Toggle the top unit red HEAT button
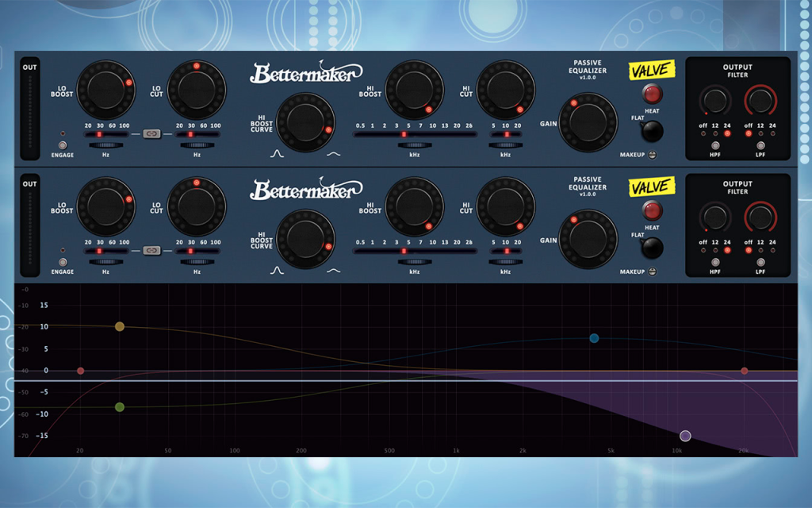The image size is (812, 508). pyautogui.click(x=652, y=94)
